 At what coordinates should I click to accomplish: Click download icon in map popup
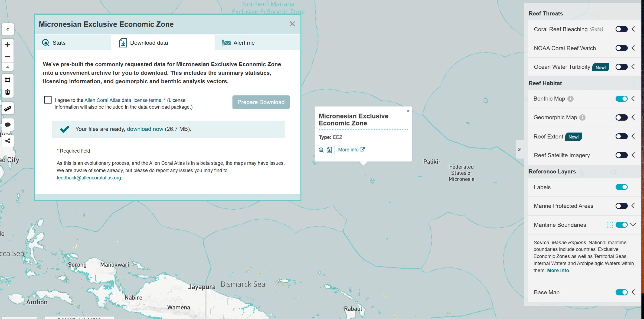[329, 150]
